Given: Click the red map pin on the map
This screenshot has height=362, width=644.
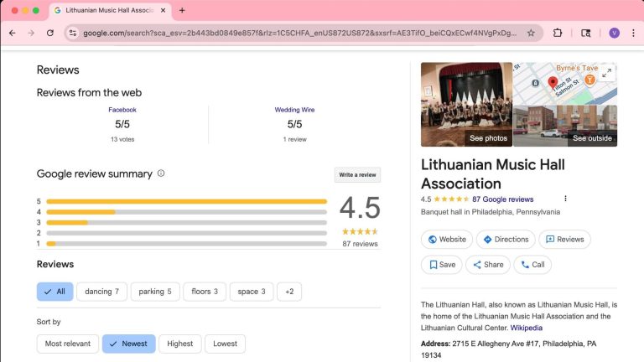Looking at the screenshot, I should [x=553, y=82].
